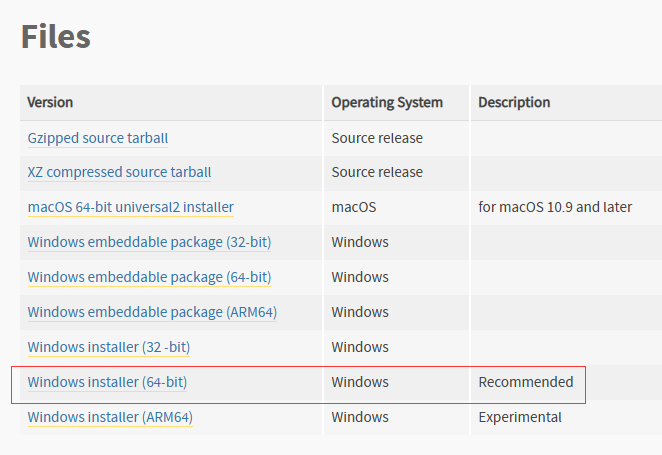Select 'for macOS 10.9 and later' text
662x455 pixels.
[x=555, y=207]
